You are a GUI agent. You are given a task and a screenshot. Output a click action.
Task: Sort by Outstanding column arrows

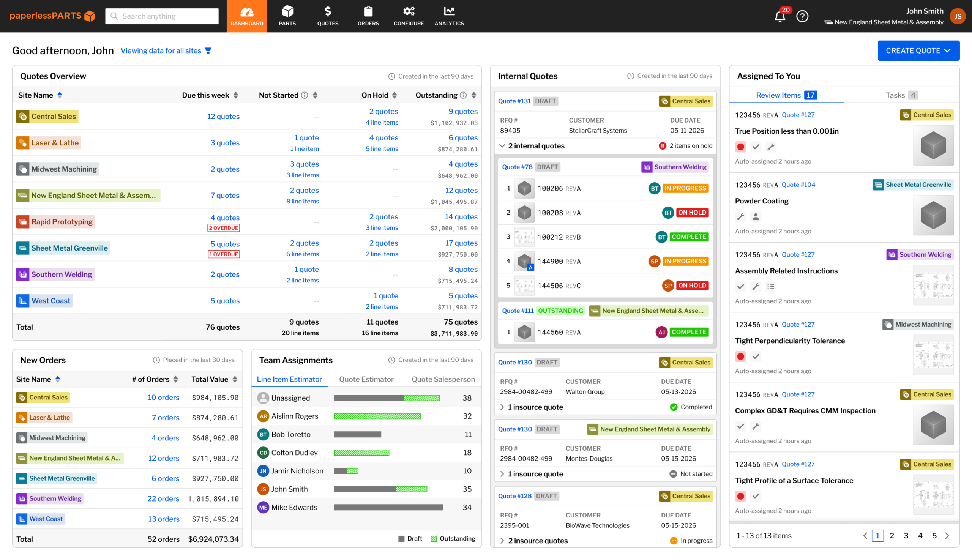[x=473, y=95]
